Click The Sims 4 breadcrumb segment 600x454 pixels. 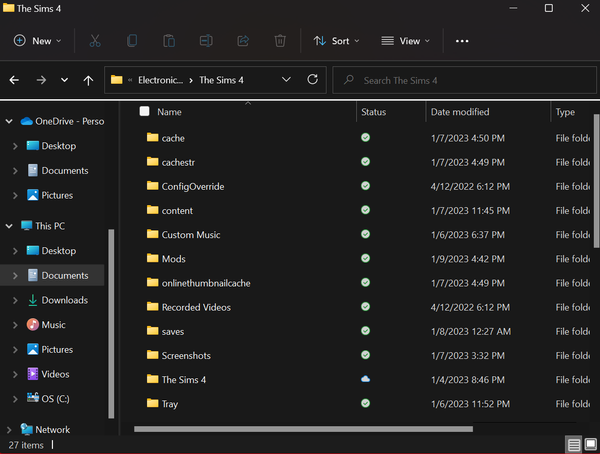[x=221, y=80]
